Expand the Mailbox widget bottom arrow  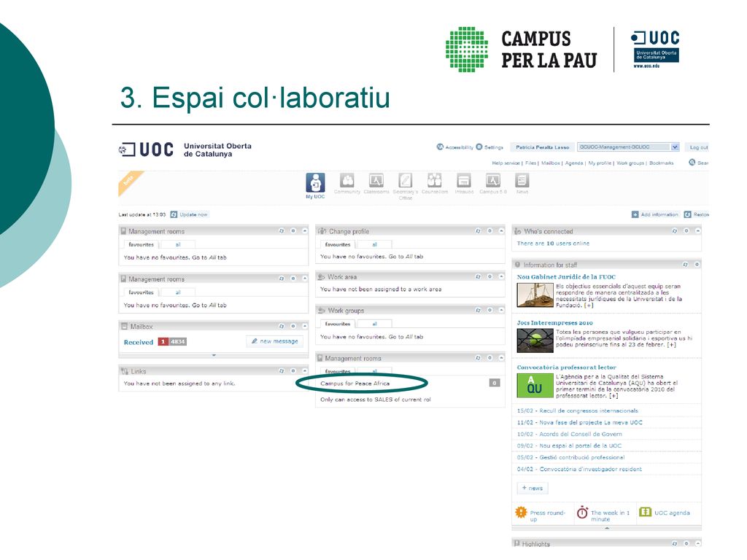coord(214,355)
